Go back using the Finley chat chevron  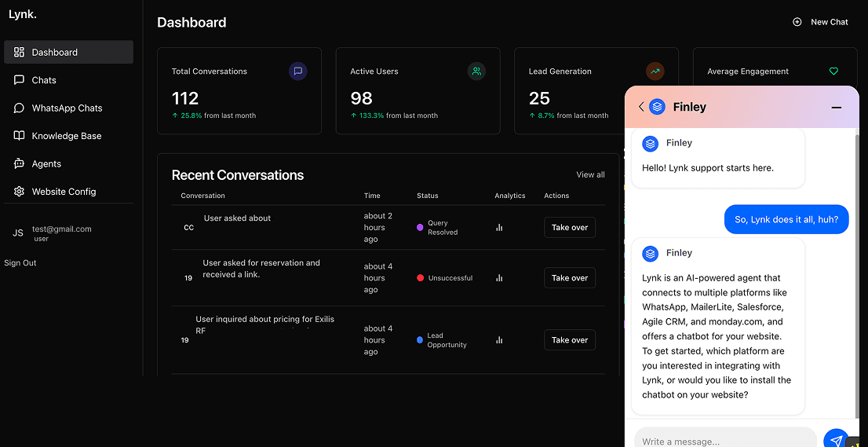(x=641, y=107)
